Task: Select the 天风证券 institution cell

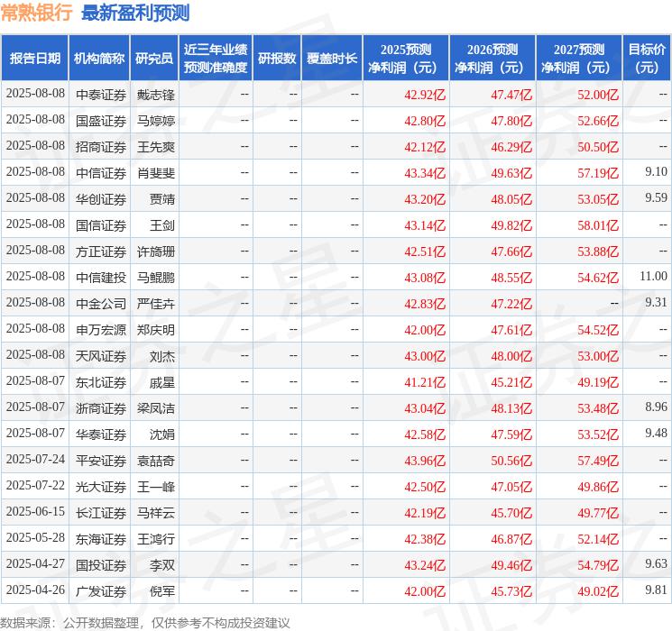Action: tap(101, 356)
